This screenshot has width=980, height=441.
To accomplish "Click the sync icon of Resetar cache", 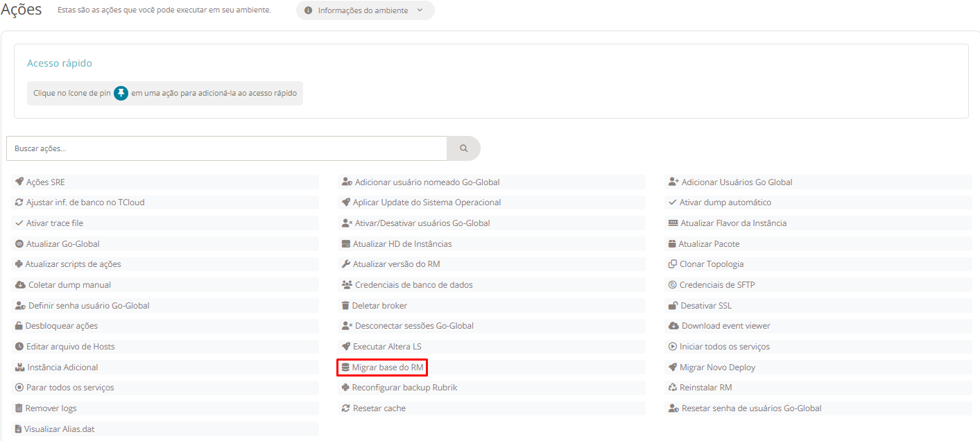I will pos(346,408).
